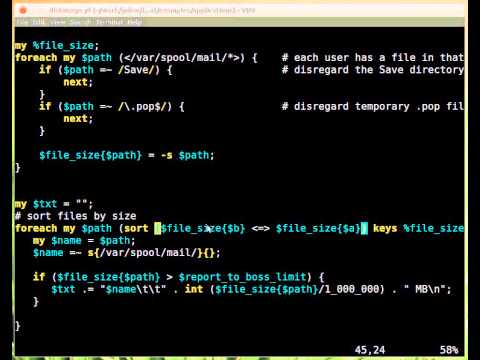480x360 pixels.
Task: Click the 's{/var/spool/mail/}{}' substitution
Action: point(151,253)
